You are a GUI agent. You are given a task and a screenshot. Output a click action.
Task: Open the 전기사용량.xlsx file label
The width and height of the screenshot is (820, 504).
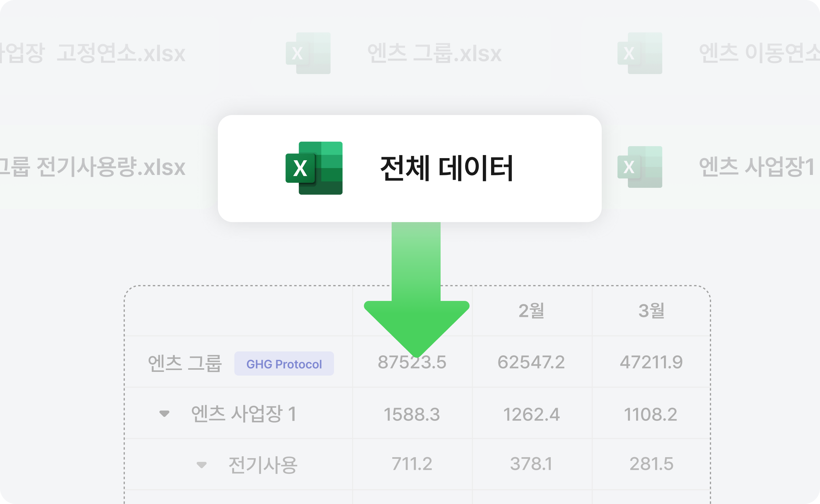tap(110, 167)
